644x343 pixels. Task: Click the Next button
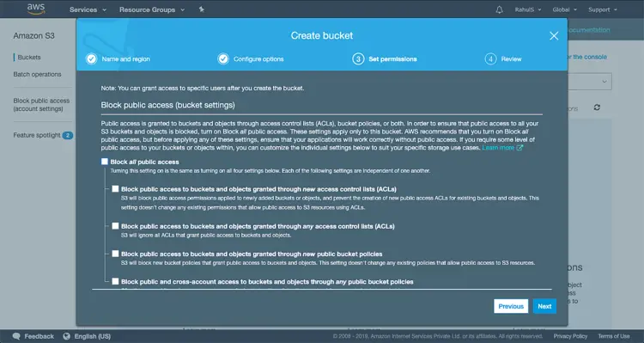pos(544,306)
